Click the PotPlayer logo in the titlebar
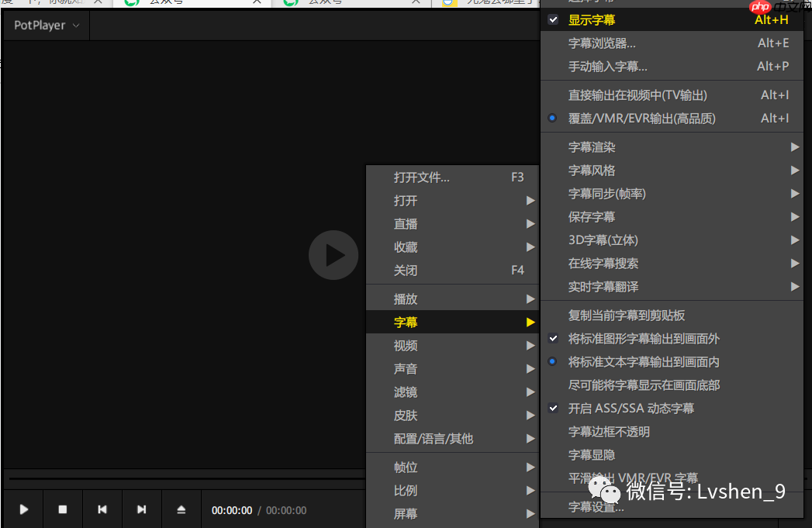Screen dimensions: 812x528 40,25
